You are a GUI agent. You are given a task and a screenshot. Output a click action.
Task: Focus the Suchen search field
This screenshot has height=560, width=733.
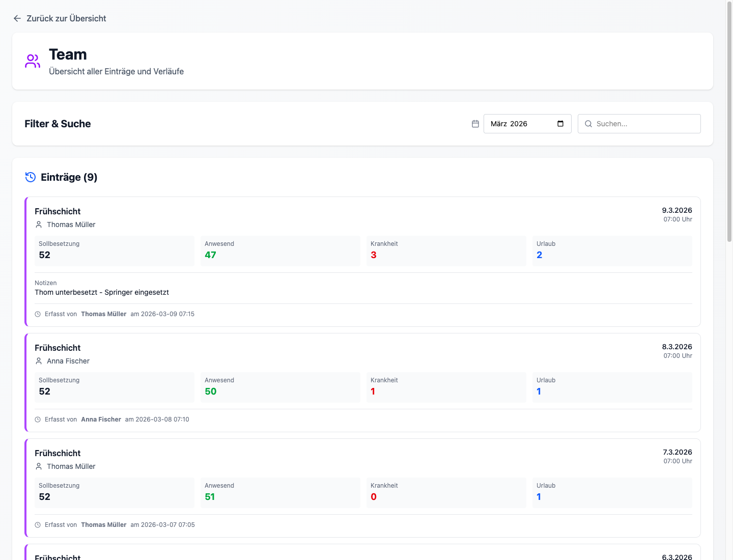click(x=644, y=124)
